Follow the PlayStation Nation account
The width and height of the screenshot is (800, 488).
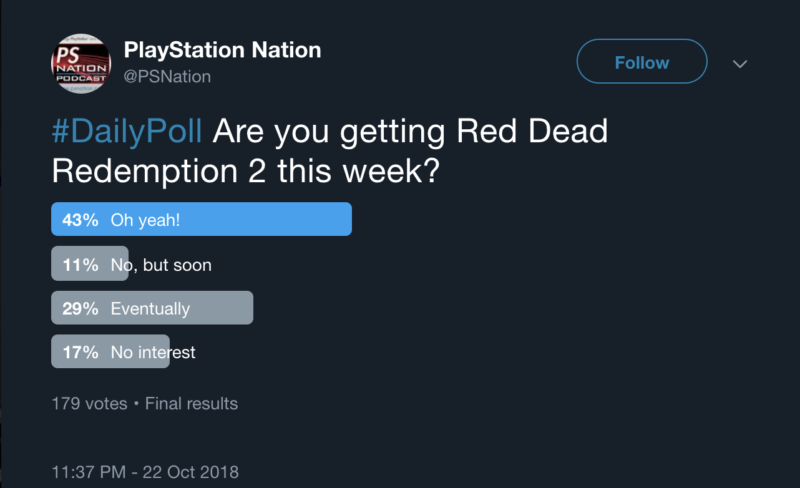tap(641, 63)
